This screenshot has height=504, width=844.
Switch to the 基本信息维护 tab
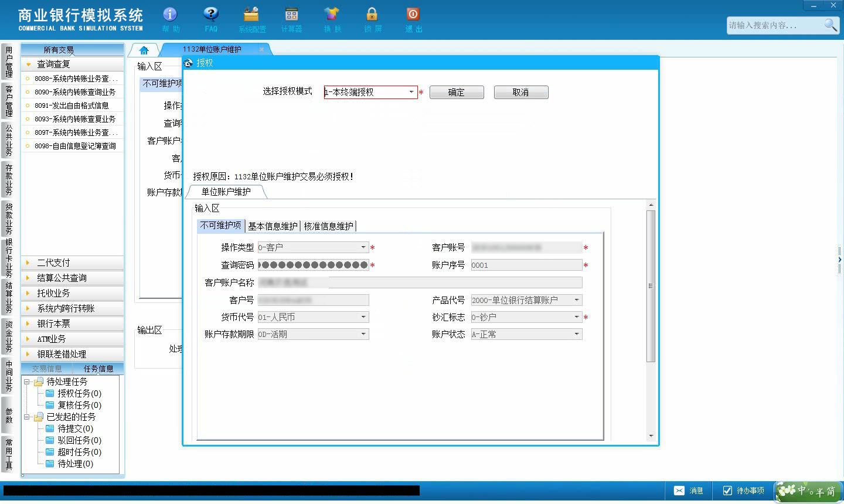(273, 226)
